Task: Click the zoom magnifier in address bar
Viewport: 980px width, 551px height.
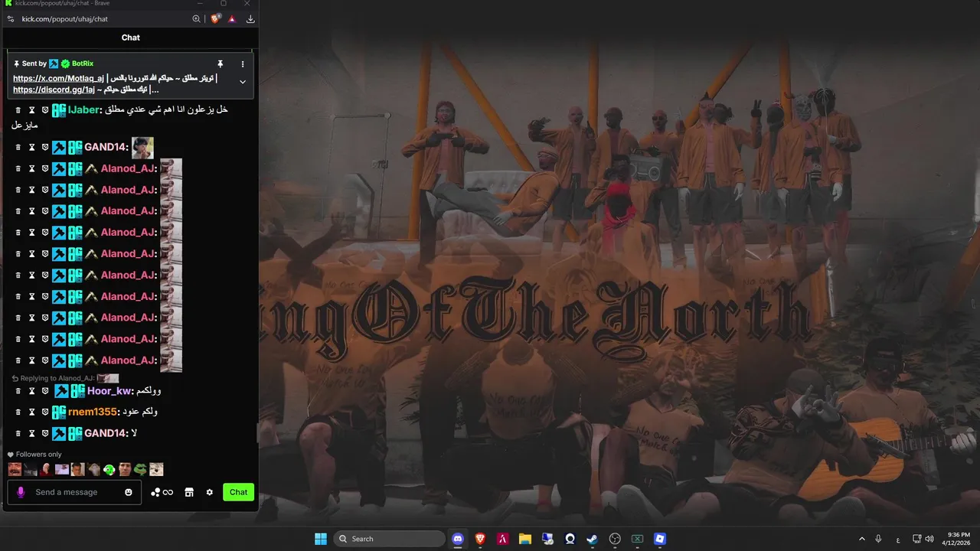Action: (x=197, y=19)
